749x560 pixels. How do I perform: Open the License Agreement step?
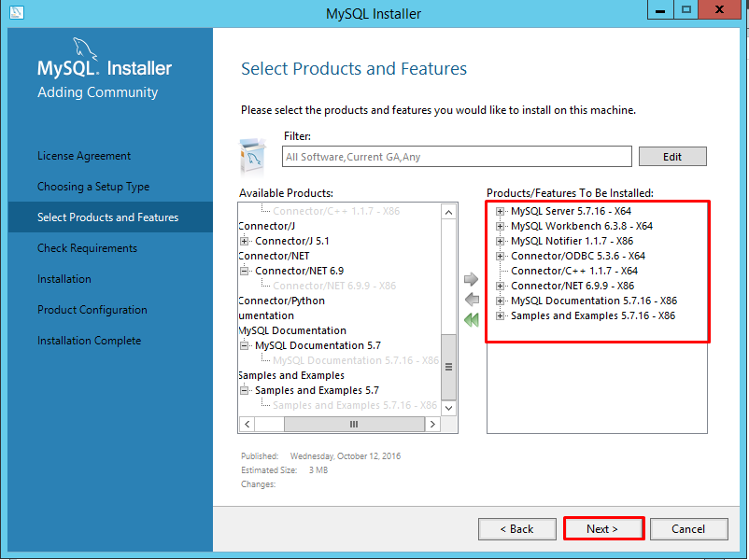84,156
